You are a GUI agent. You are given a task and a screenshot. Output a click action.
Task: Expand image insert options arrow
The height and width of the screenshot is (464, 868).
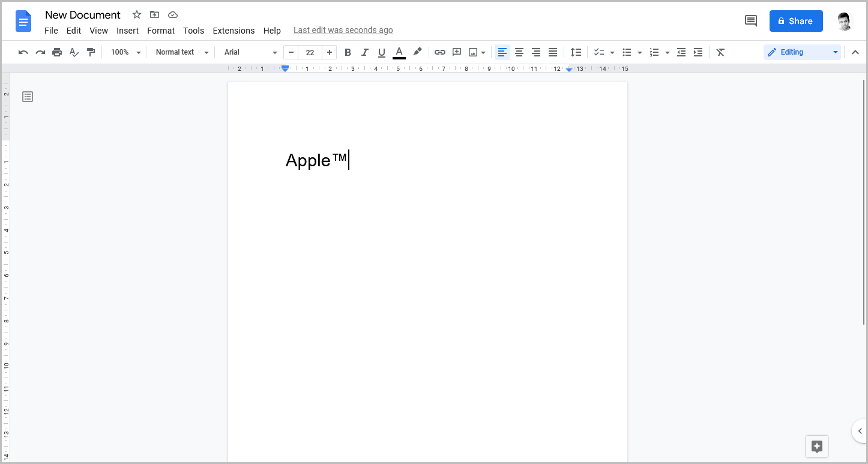(x=483, y=53)
